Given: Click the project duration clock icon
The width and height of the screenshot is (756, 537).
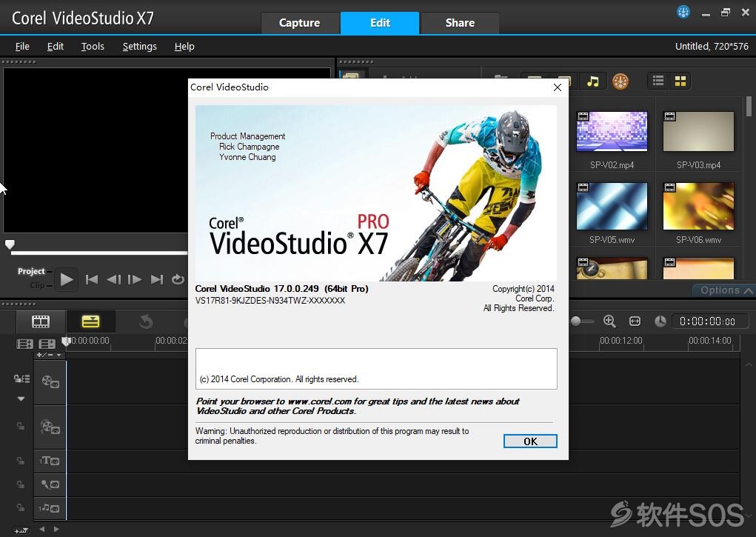Looking at the screenshot, I should pyautogui.click(x=660, y=321).
